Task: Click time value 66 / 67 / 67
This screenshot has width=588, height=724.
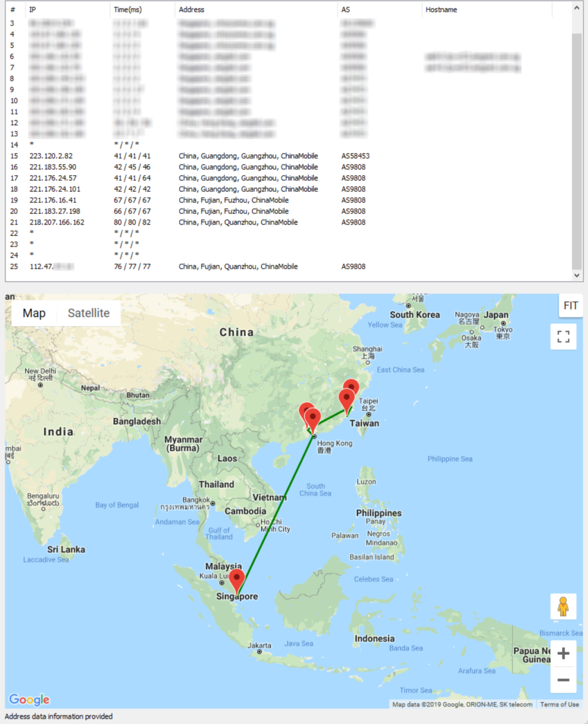Action: pyautogui.click(x=132, y=211)
